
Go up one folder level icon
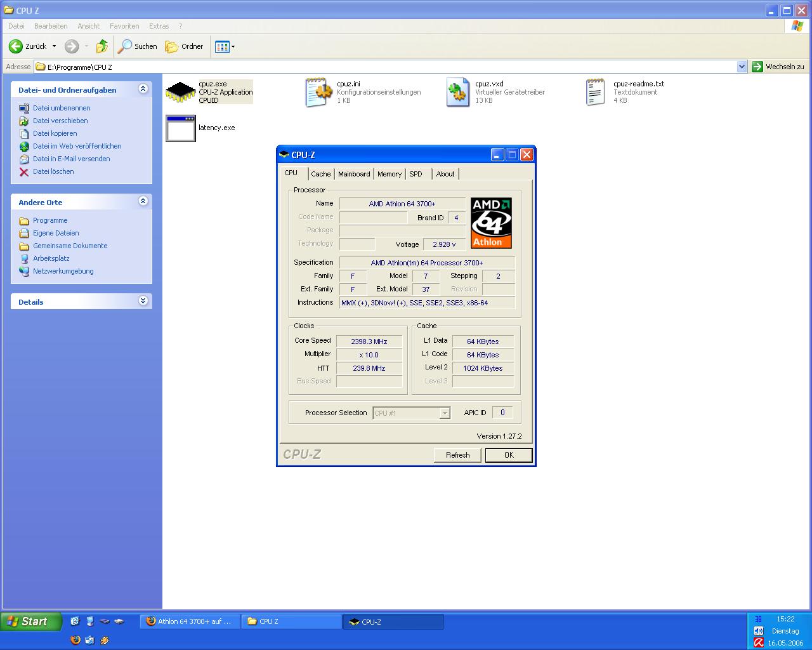pos(102,46)
